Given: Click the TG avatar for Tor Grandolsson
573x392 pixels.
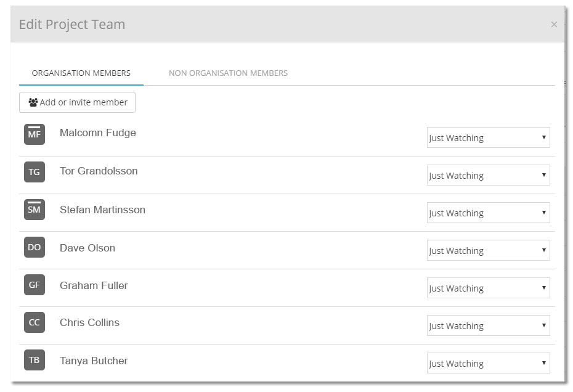Looking at the screenshot, I should [x=35, y=172].
